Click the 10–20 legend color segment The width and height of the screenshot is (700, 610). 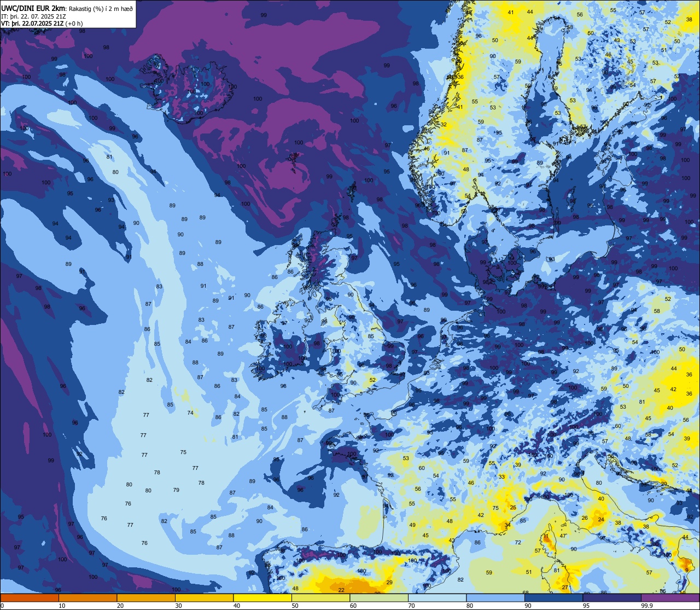pyautogui.click(x=88, y=597)
